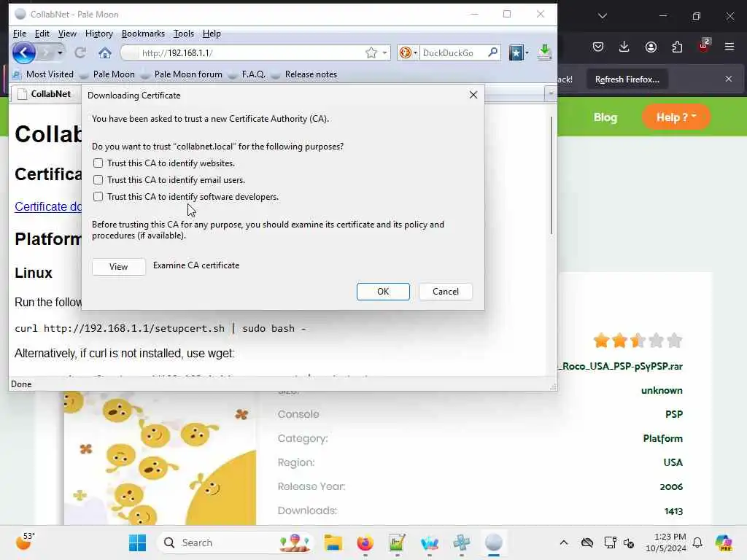Image resolution: width=747 pixels, height=560 pixels.
Task: Open the View menu
Action: 67,34
